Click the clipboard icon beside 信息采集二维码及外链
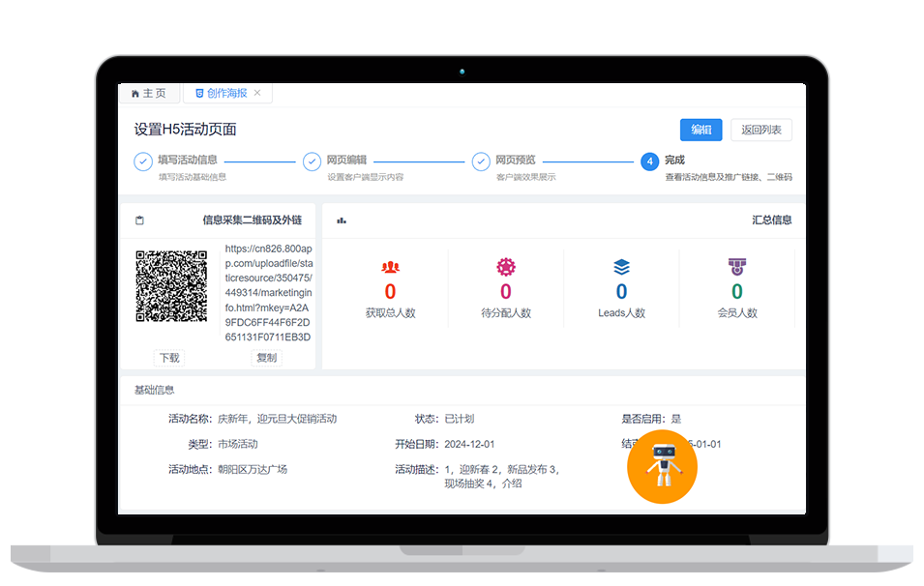Image resolution: width=924 pixels, height=586 pixels. tap(139, 220)
